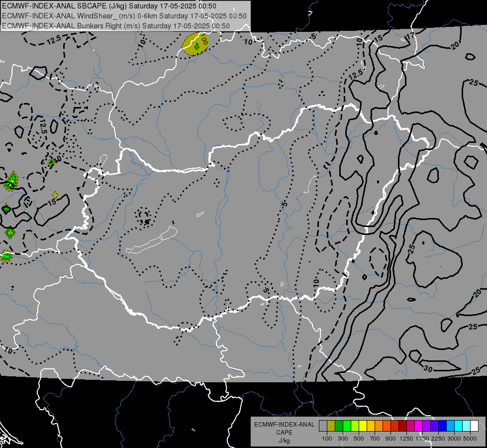The width and height of the screenshot is (487, 448).
Task: Pick the pure blue legend swatch
Action: (443, 426)
